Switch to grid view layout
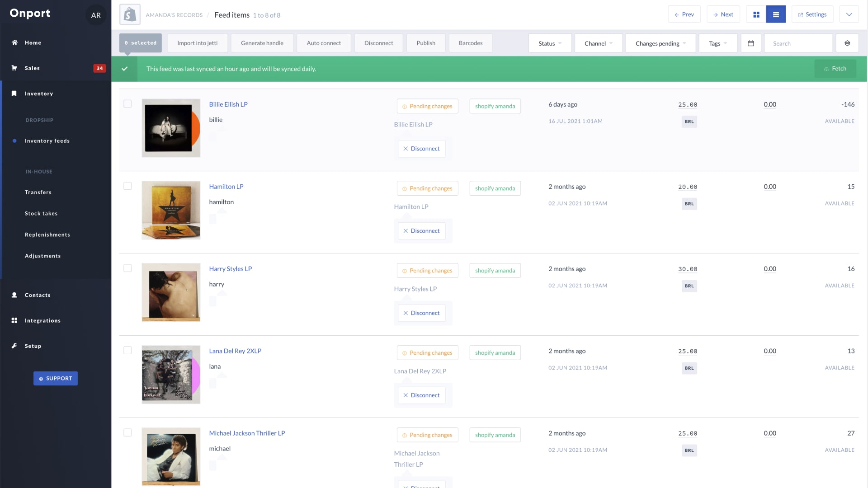868x488 pixels. [x=756, y=14]
